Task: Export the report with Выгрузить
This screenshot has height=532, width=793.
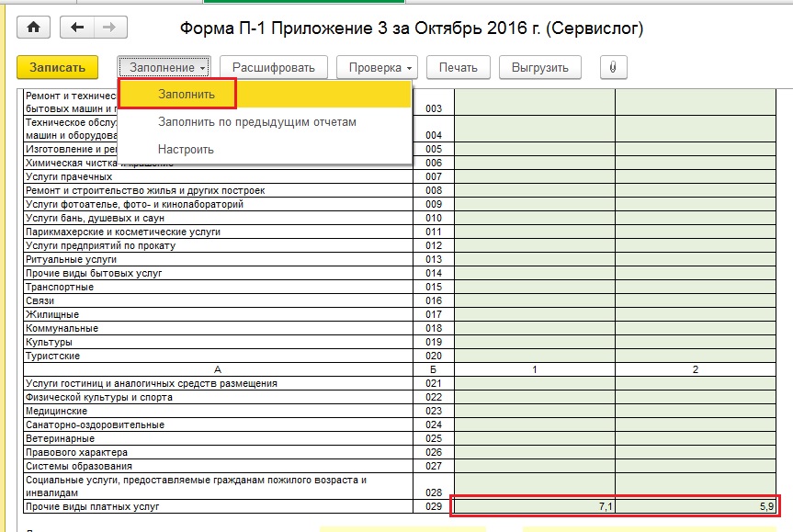Action: (540, 67)
